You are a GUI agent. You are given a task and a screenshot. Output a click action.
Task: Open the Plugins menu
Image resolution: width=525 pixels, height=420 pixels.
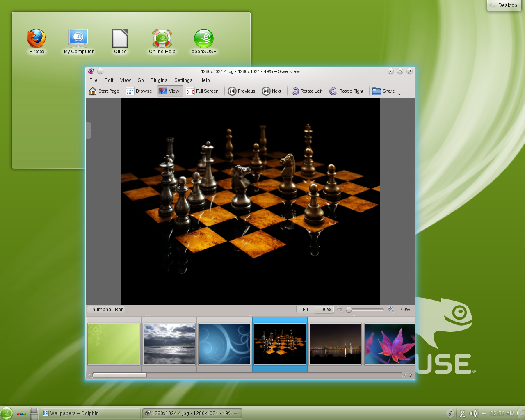[159, 80]
